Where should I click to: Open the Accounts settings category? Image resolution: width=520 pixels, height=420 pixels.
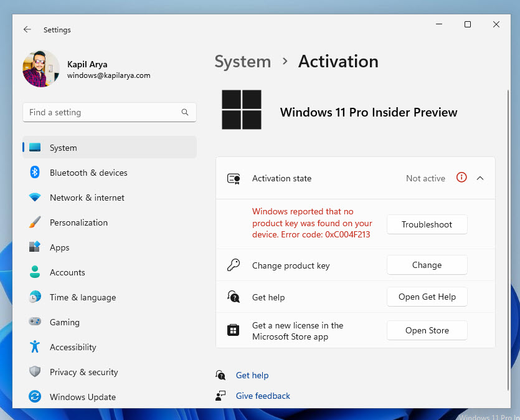coord(67,272)
